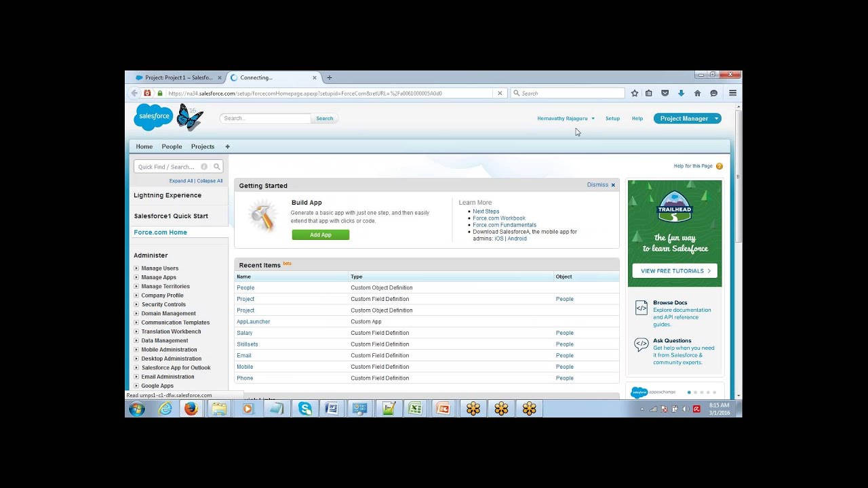Open the Hemavathy Rajaguru user dropdown
868x488 pixels.
566,119
